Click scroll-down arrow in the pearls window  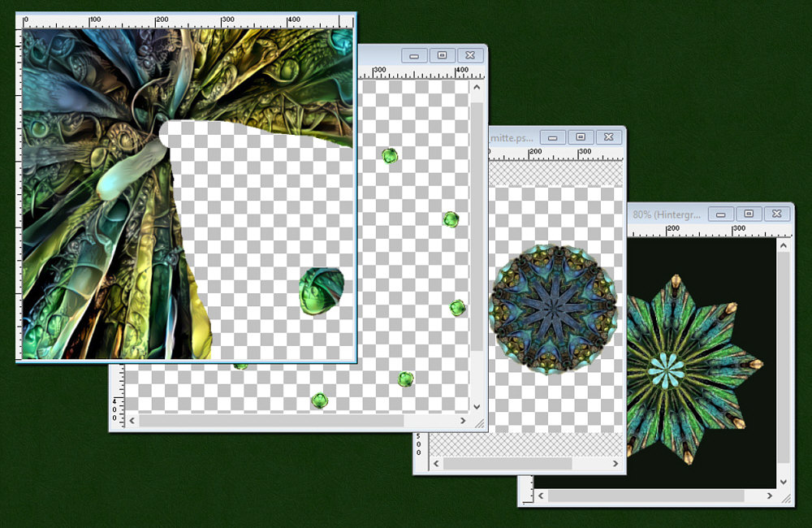pos(477,405)
